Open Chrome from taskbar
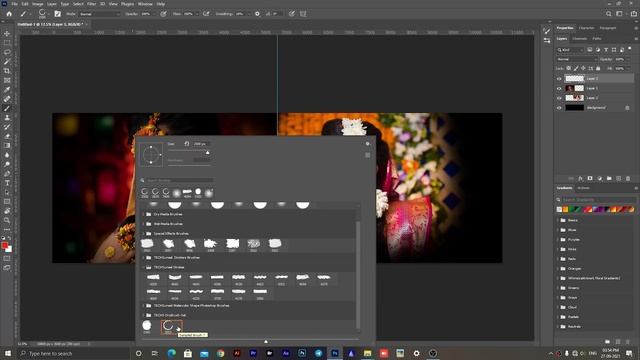Screen dimensions: 640x360 tap(220, 353)
